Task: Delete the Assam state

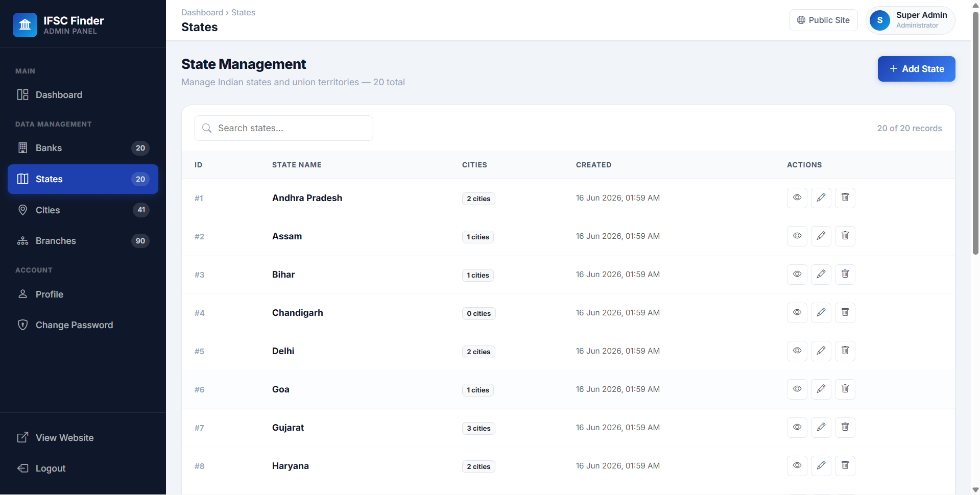Action: tap(845, 236)
